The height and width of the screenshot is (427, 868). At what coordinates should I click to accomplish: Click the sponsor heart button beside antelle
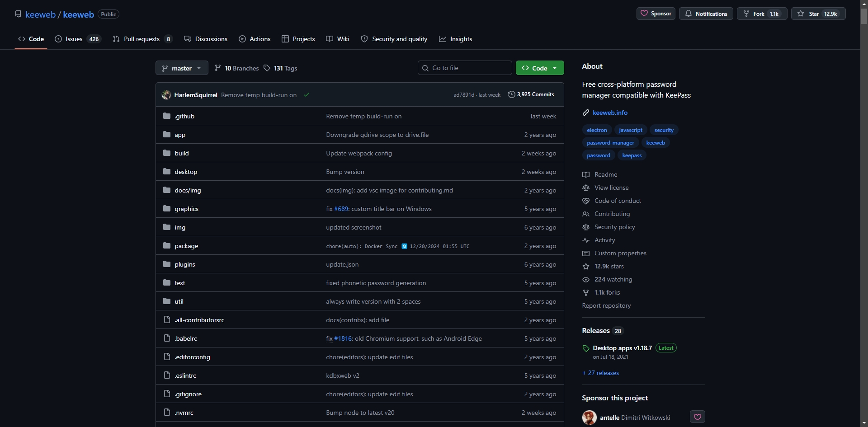point(697,417)
